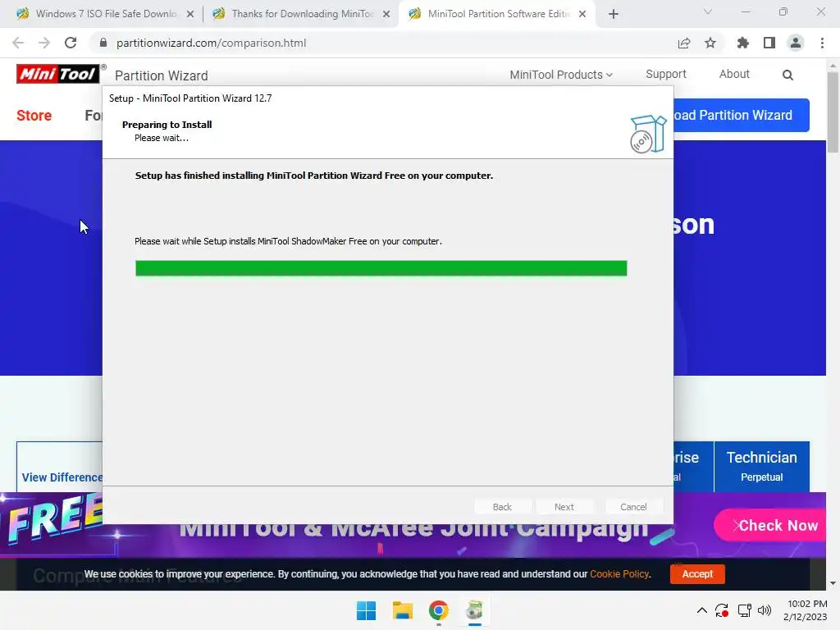This screenshot has height=630, width=840.
Task: Click Back in the setup dialog
Action: (503, 507)
